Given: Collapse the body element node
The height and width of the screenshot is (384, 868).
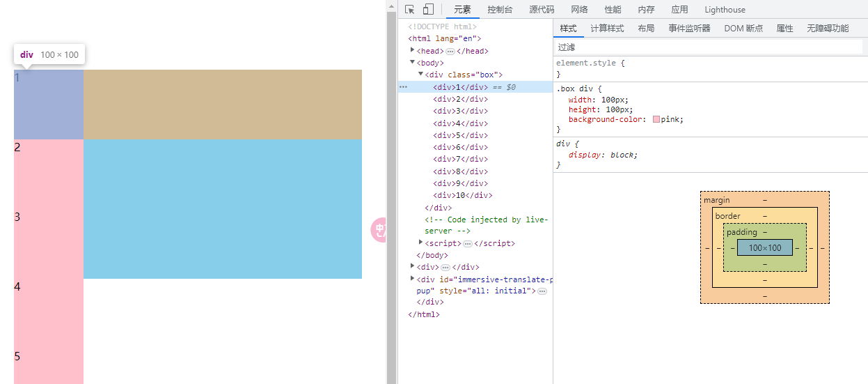Looking at the screenshot, I should point(413,62).
